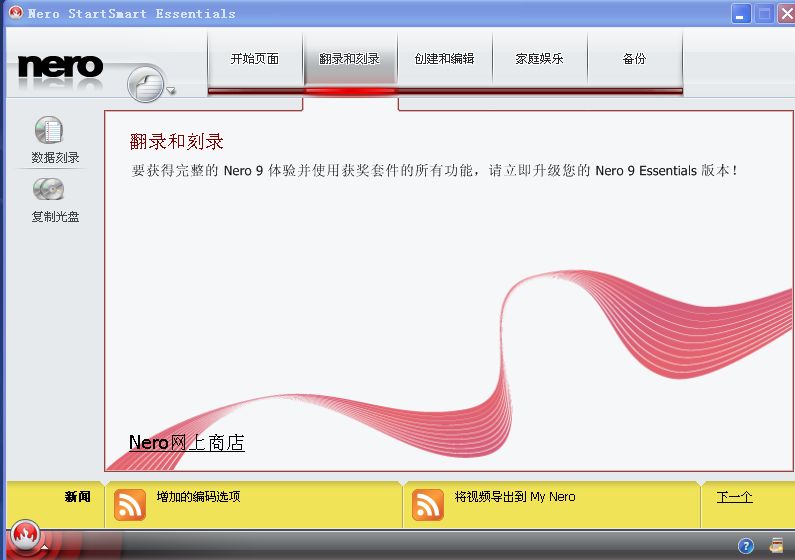795x560 pixels.
Task: Minimize the Nero StartSmart window
Action: 740,14
